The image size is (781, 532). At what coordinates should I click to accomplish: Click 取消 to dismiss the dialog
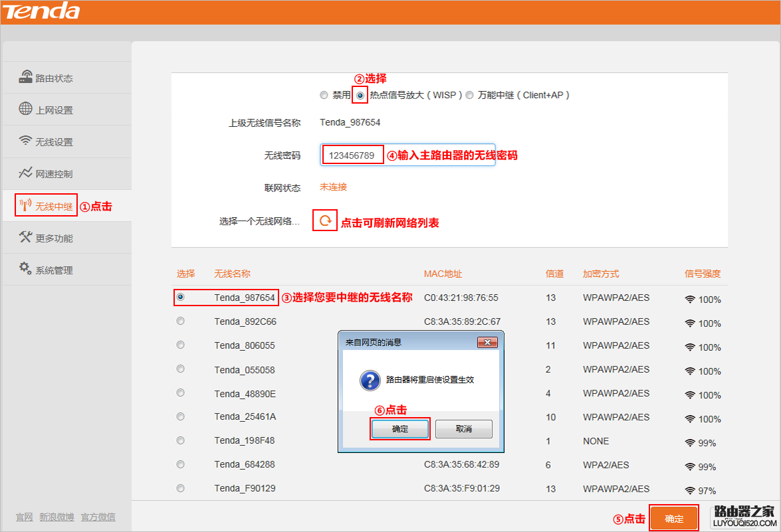pyautogui.click(x=463, y=428)
